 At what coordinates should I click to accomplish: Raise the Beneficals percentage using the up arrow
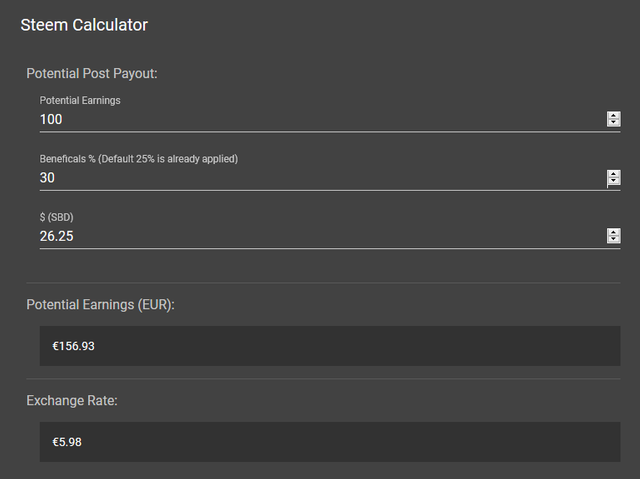[613, 174]
